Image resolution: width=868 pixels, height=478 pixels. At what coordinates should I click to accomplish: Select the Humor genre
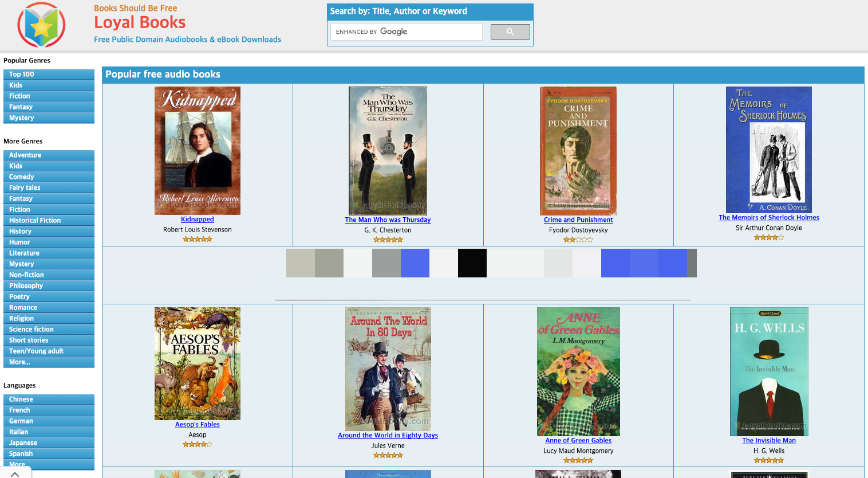tap(49, 242)
